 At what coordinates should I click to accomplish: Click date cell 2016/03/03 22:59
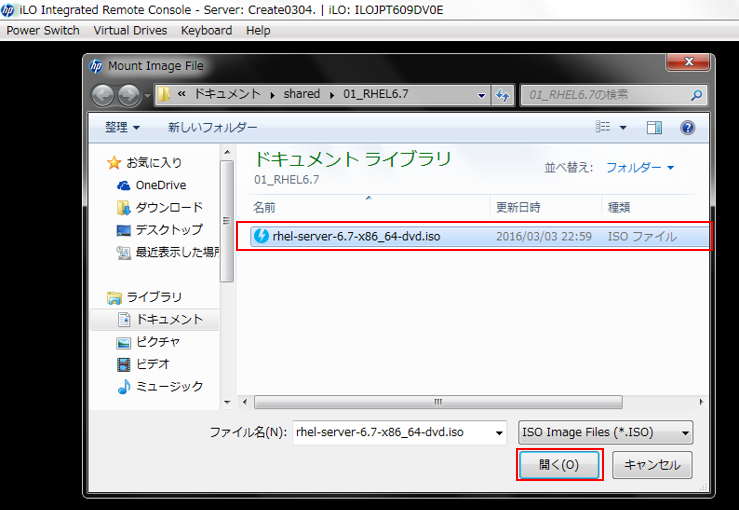[x=543, y=236]
